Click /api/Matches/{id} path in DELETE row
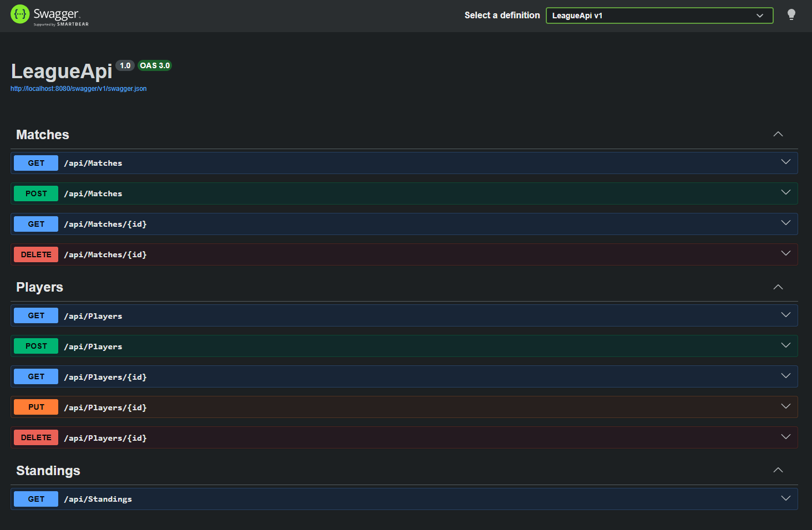This screenshot has height=530, width=812. pyautogui.click(x=105, y=255)
